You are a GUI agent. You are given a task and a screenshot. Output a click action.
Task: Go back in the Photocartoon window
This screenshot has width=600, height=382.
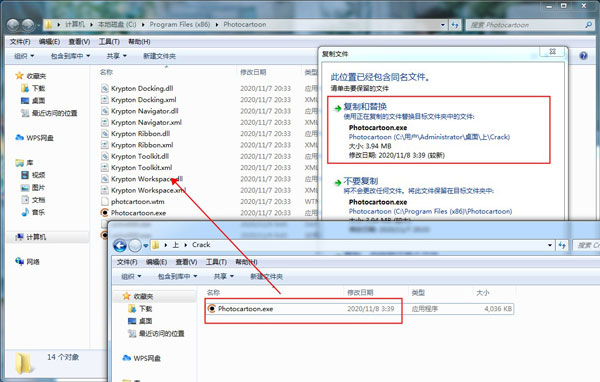(13, 25)
